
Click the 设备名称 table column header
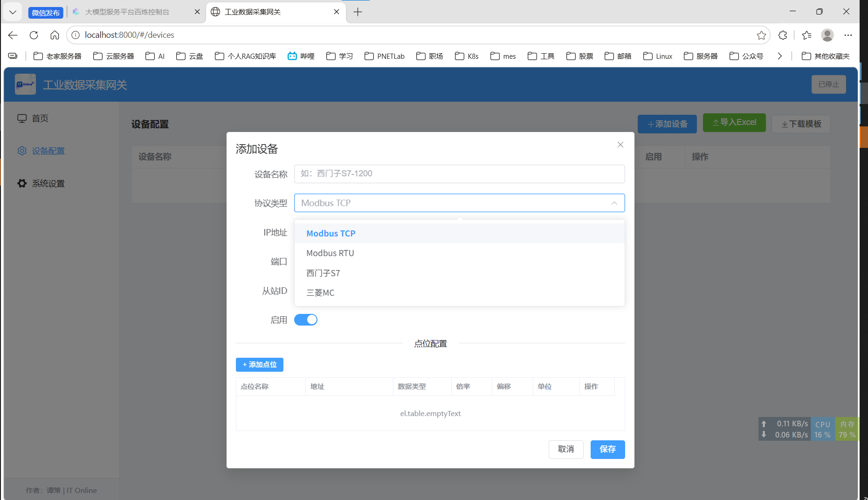pos(155,157)
